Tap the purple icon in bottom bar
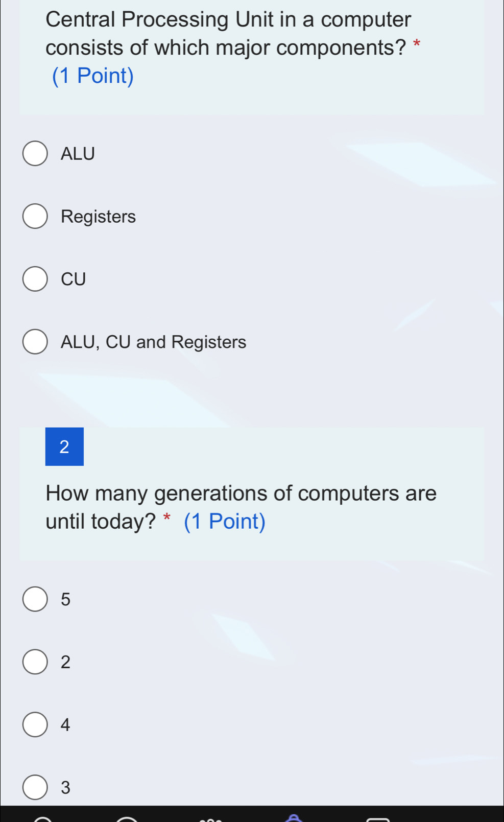504x822 pixels. [x=293, y=817]
